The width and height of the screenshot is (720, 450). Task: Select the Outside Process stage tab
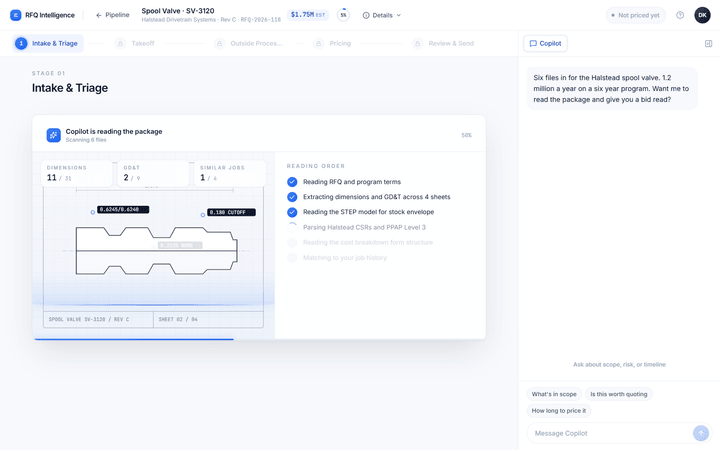[248, 43]
